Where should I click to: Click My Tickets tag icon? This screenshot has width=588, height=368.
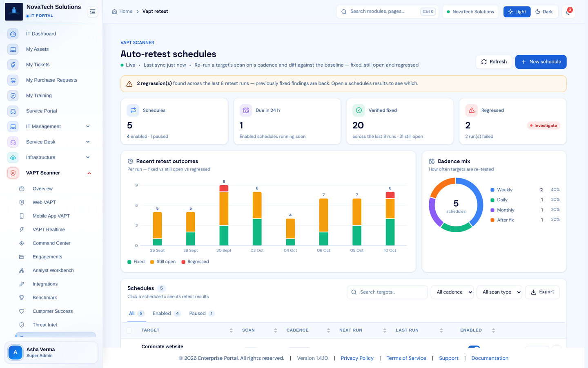13,65
